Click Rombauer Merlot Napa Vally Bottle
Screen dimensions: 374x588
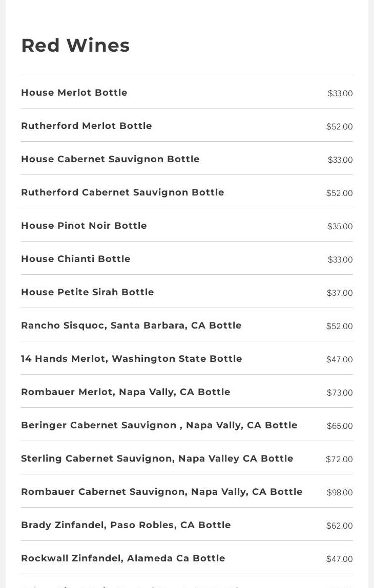pyautogui.click(x=126, y=392)
